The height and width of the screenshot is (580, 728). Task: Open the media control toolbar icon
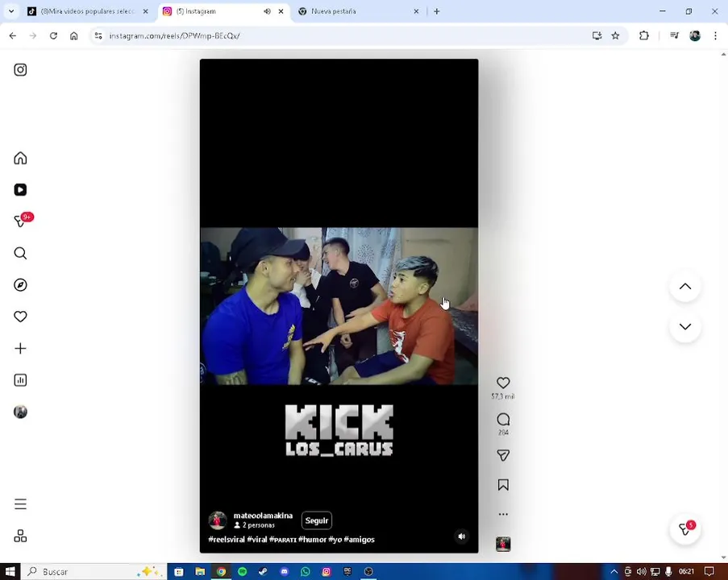[674, 35]
